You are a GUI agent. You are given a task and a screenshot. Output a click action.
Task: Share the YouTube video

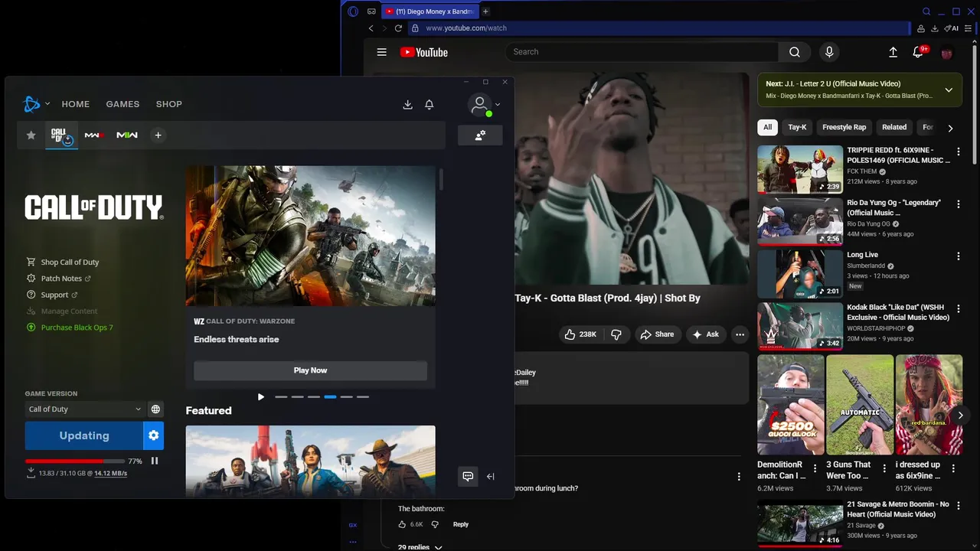657,334
